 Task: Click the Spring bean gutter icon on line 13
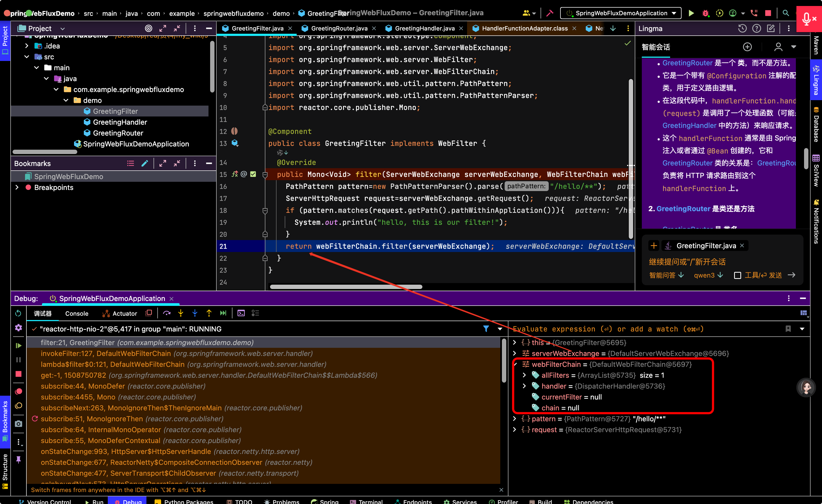tap(235, 143)
